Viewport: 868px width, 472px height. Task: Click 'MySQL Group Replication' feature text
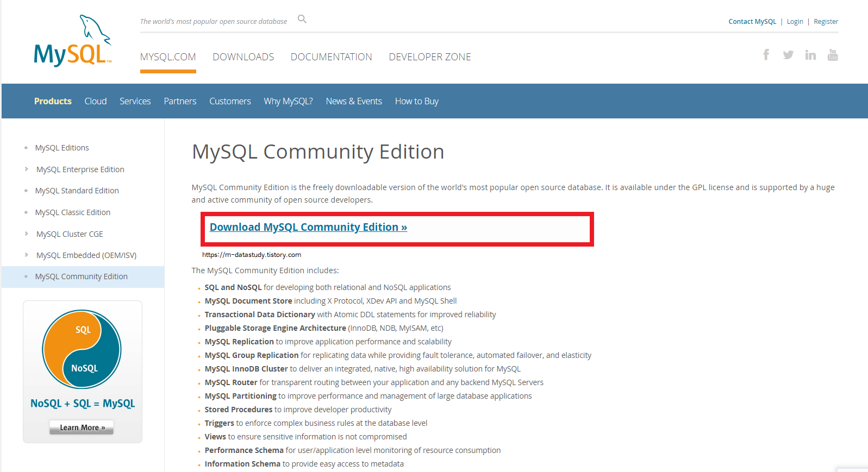point(252,355)
